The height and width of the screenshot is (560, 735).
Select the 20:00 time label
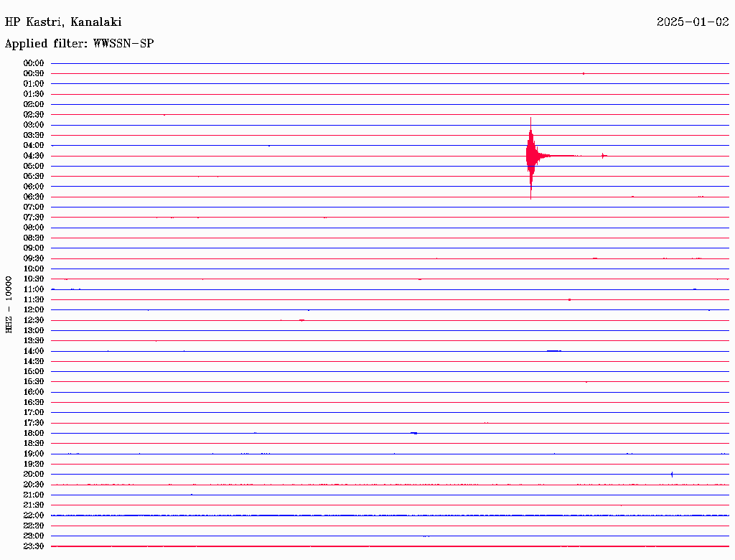34,474
